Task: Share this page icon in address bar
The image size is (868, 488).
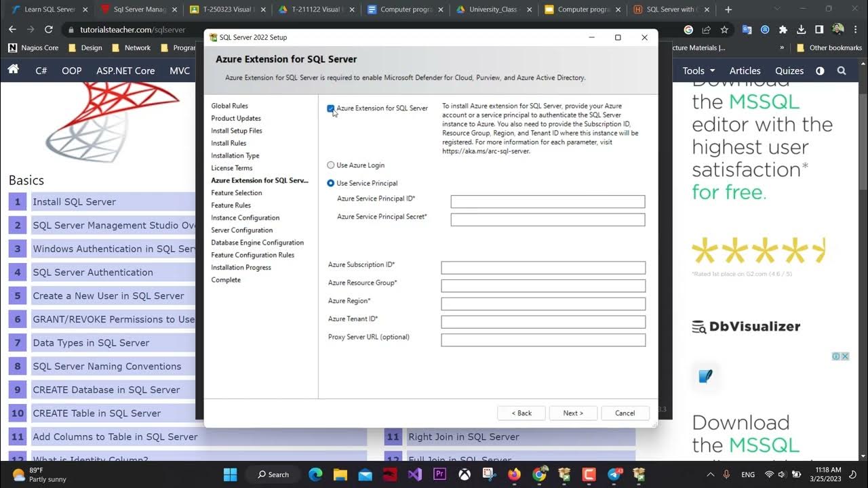Action: point(706,30)
